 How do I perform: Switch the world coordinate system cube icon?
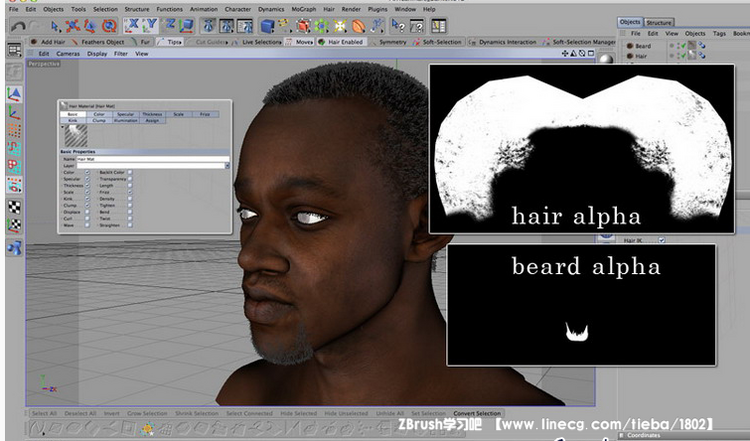coord(187,25)
